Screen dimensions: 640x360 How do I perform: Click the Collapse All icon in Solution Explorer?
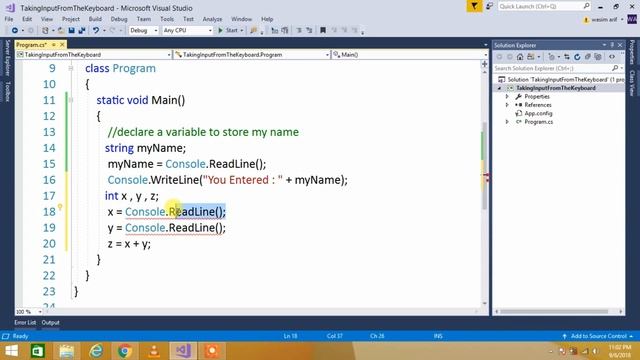(588, 57)
